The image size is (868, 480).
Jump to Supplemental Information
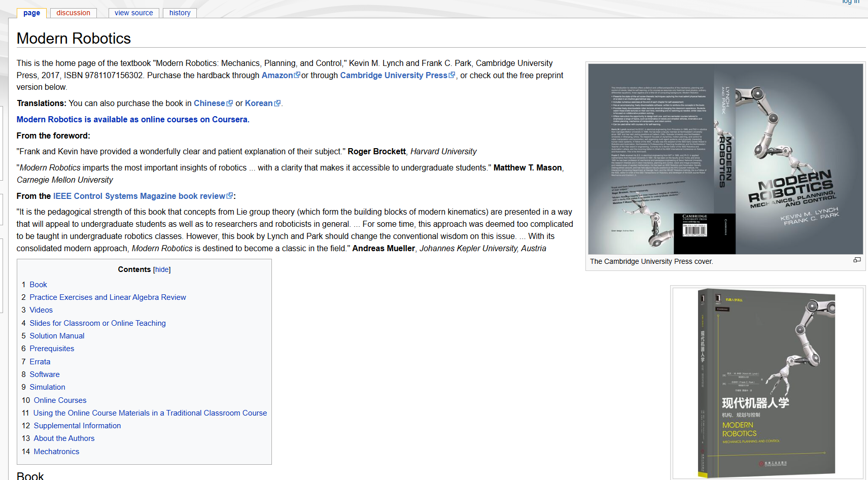point(77,426)
